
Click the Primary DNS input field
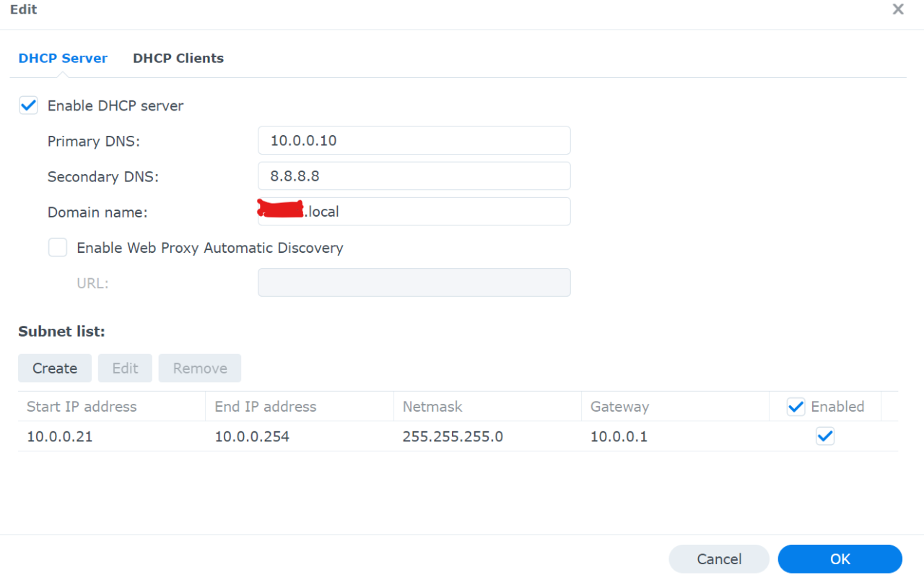[414, 140]
